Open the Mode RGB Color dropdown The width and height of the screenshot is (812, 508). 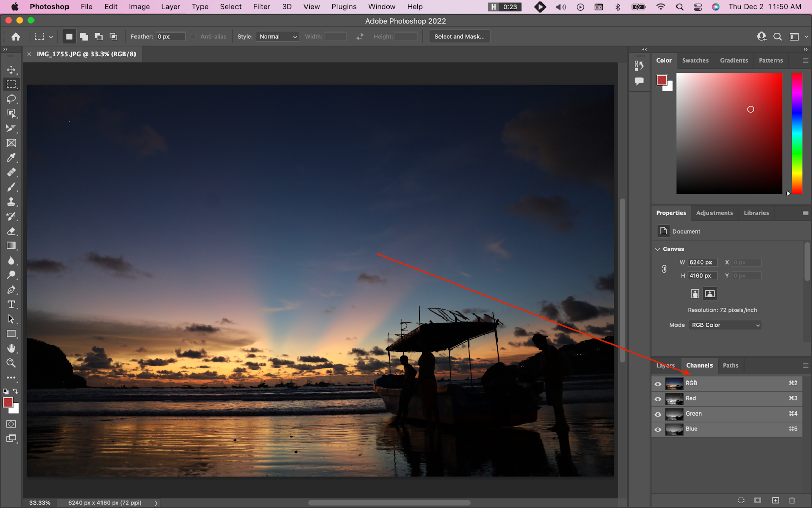[725, 325]
